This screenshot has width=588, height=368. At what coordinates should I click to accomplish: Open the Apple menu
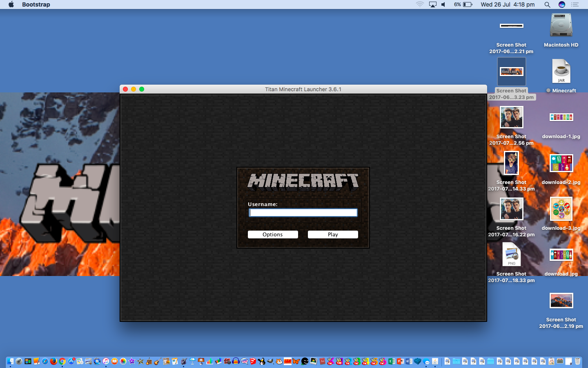(11, 4)
